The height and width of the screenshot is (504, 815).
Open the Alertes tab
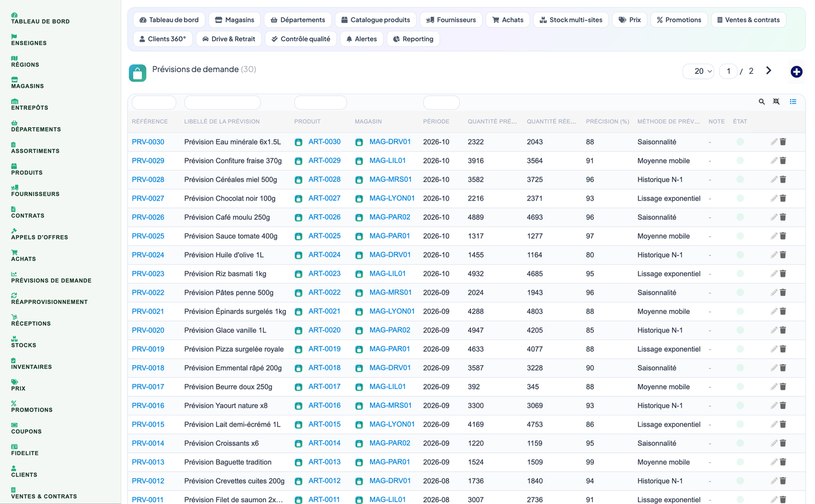pyautogui.click(x=362, y=39)
